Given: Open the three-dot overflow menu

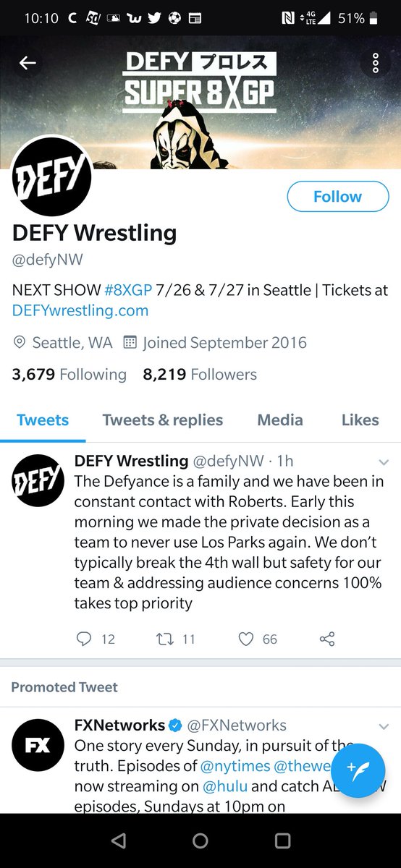Looking at the screenshot, I should coord(375,63).
